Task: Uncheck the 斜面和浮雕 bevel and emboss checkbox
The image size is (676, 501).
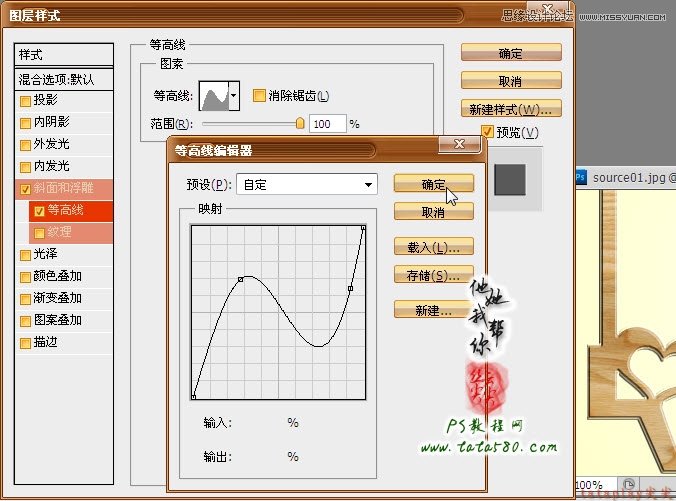Action: [x=25, y=189]
